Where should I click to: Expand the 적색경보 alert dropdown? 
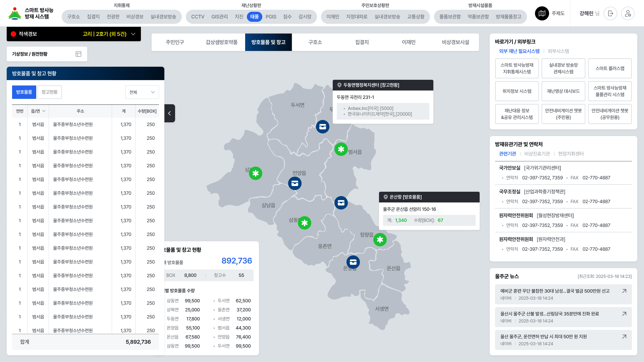pyautogui.click(x=133, y=34)
